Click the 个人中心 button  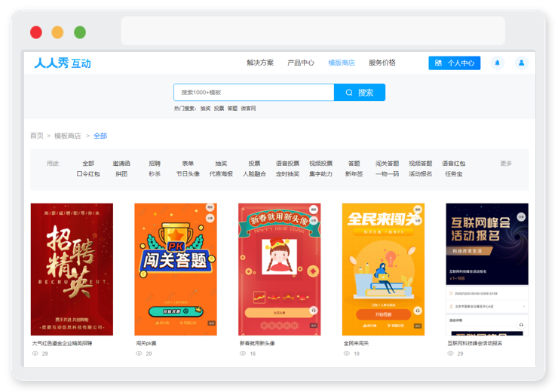[455, 63]
